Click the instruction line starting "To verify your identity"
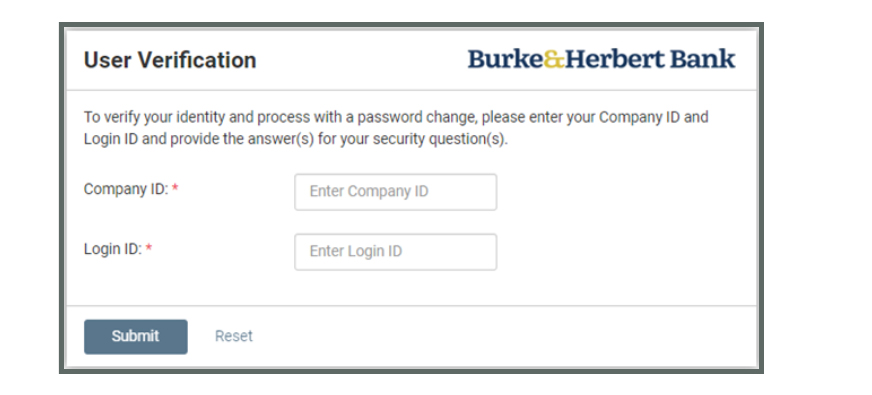The height and width of the screenshot is (395, 872). [396, 117]
